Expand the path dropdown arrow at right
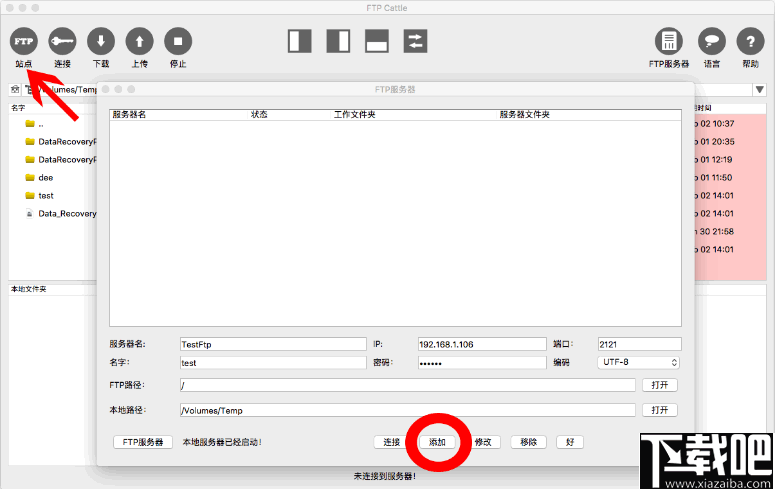This screenshot has height=489, width=775. [760, 89]
